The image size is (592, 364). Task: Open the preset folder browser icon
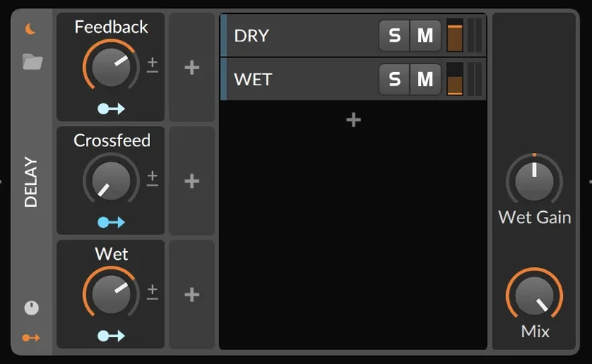(x=32, y=62)
